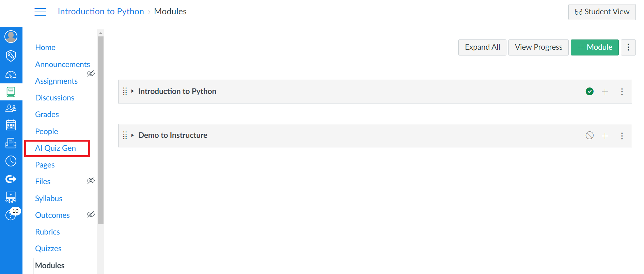Open Announcements in course navigation
This screenshot has width=644, height=274.
point(62,64)
